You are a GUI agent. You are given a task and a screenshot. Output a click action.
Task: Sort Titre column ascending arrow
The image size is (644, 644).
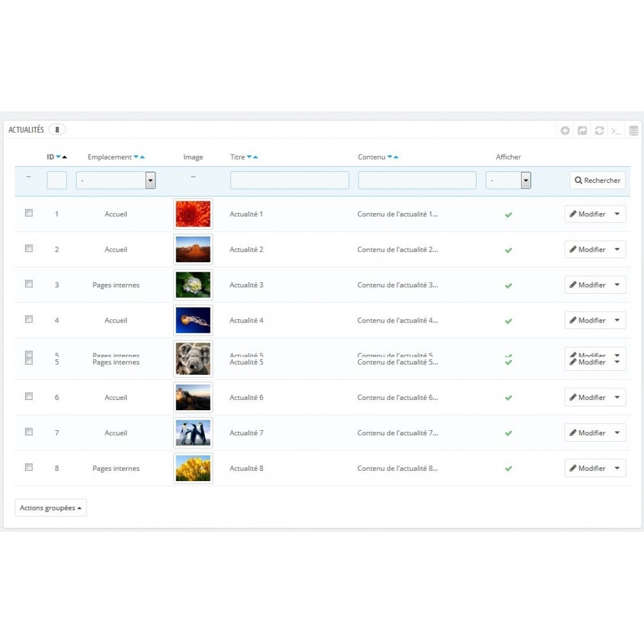(255, 157)
